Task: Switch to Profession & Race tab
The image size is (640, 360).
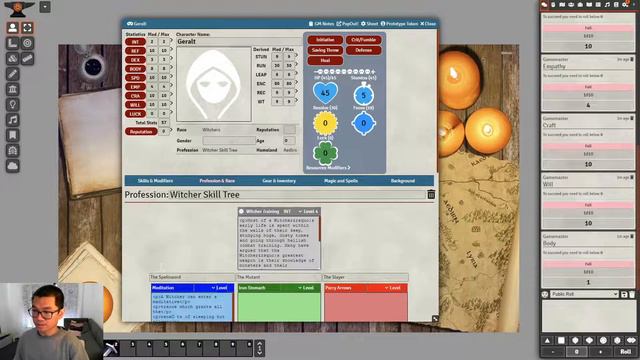Action: pos(217,180)
